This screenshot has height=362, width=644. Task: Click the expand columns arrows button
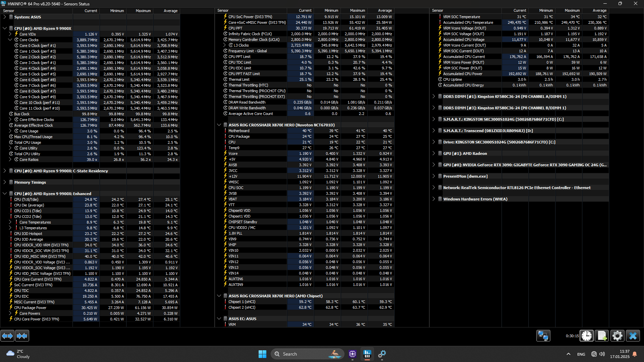[7, 336]
